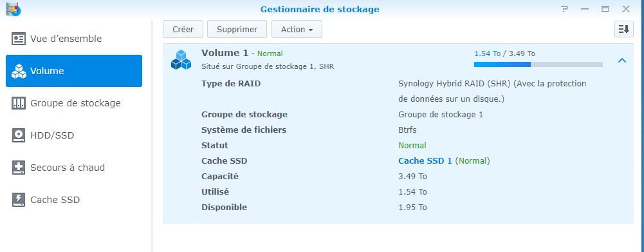This screenshot has height=252, width=644.
Task: Click the HDD/SSD disk icon
Action: click(19, 135)
